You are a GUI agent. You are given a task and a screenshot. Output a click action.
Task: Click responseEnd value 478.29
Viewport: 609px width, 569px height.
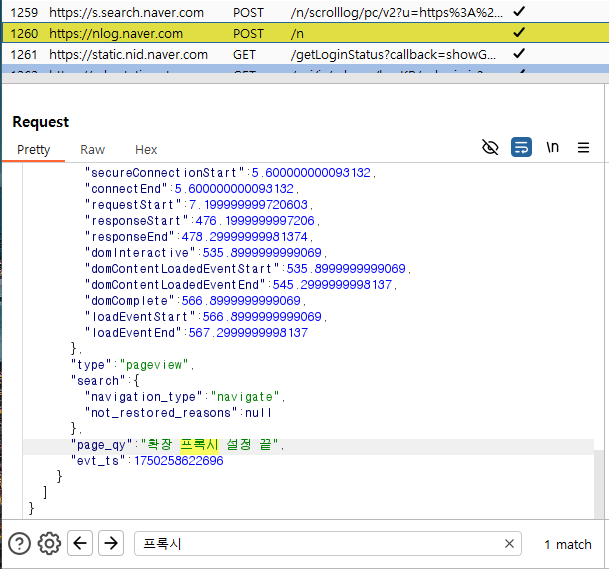[x=245, y=237]
